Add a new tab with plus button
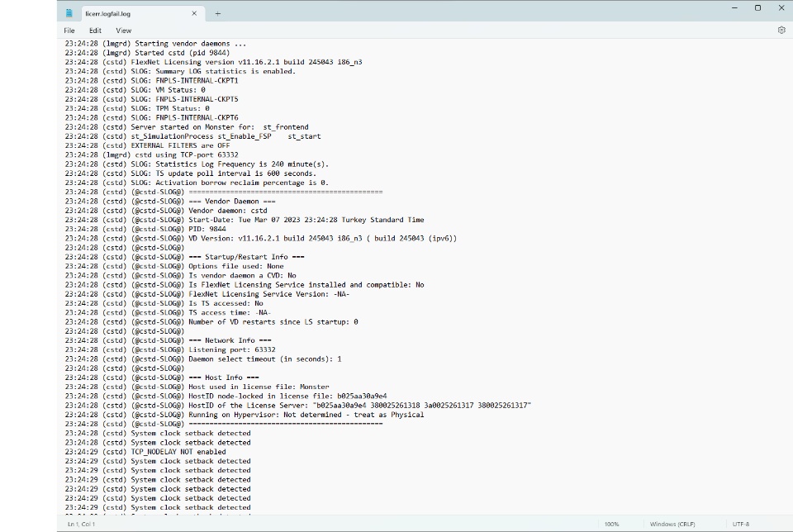The height and width of the screenshot is (532, 793). (x=217, y=14)
